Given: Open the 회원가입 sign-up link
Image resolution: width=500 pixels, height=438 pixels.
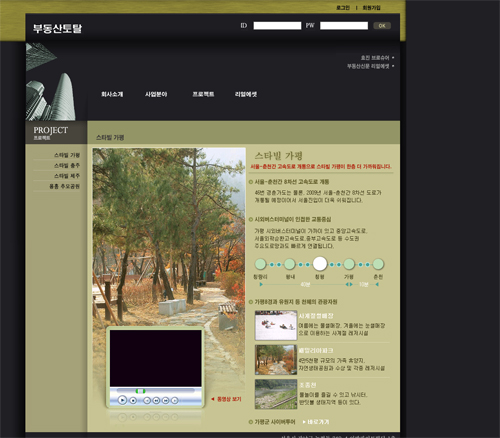Looking at the screenshot, I should click(371, 8).
